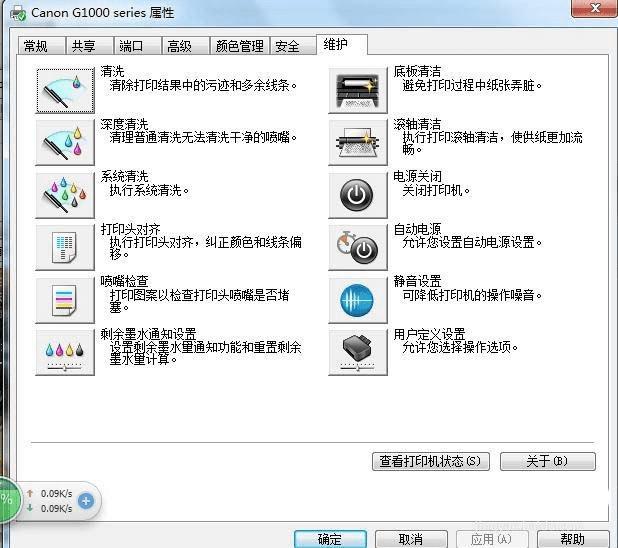618x548 pixels.
Task: Click the 执行系统清洗 description text
Action: 149,190
